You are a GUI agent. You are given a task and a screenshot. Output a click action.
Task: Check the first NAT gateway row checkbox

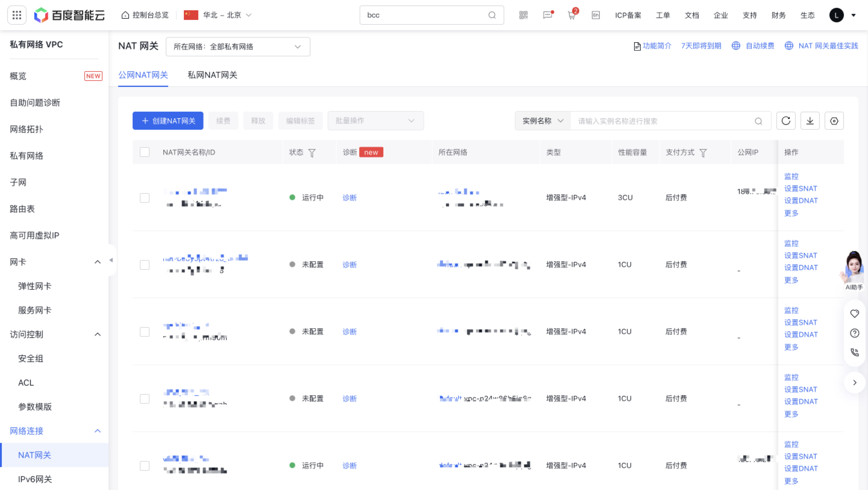[145, 198]
